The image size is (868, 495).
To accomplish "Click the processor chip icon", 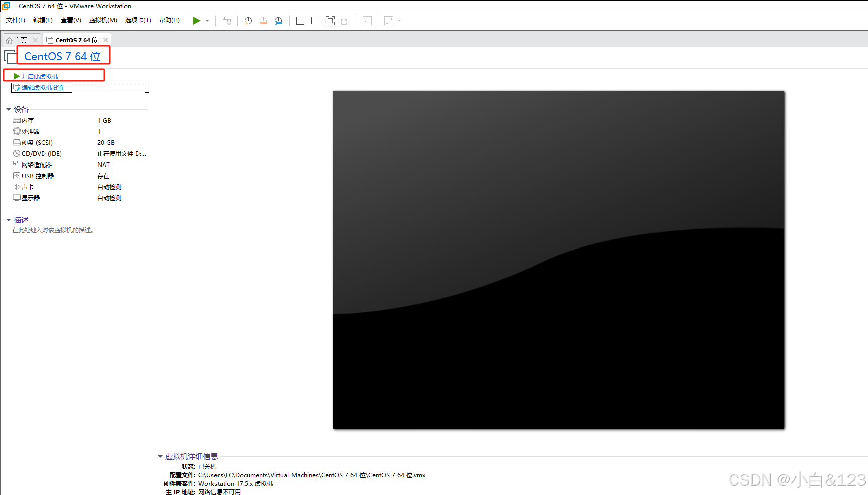I will click(17, 131).
